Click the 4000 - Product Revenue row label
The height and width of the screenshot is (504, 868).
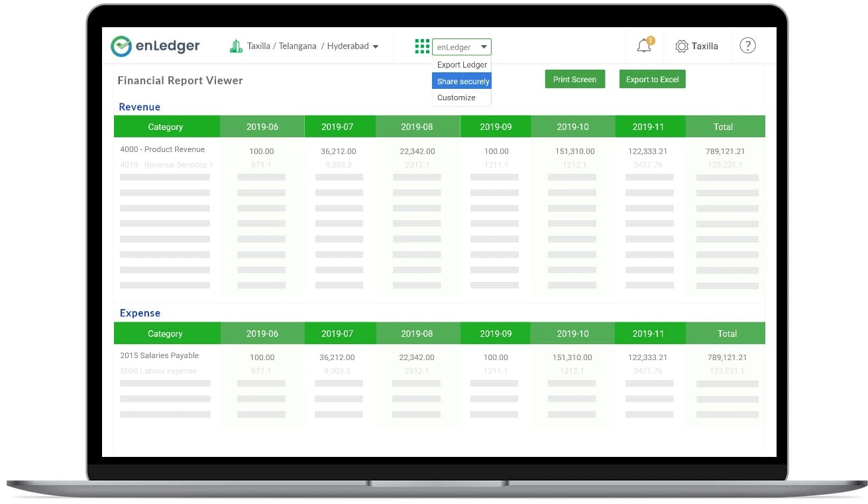coord(162,149)
